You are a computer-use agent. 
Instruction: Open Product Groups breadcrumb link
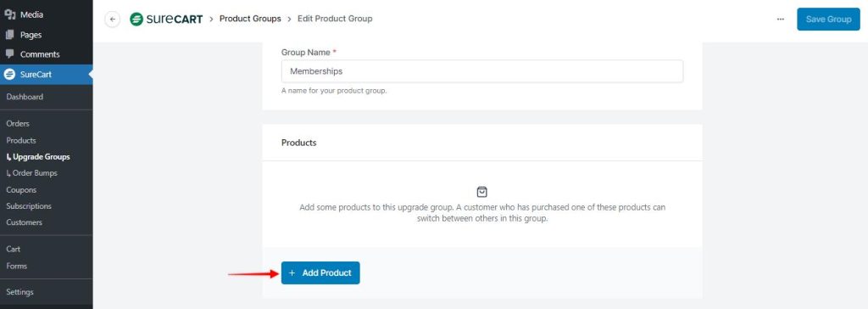[250, 19]
